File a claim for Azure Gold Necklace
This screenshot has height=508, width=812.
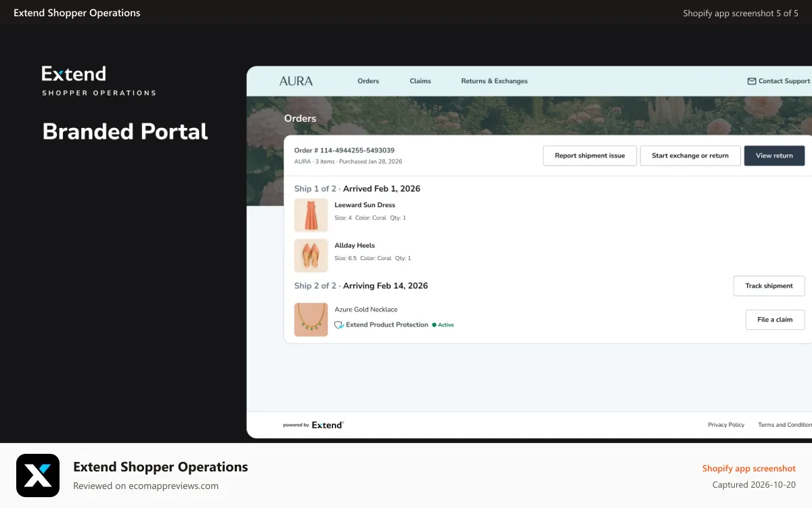(775, 320)
